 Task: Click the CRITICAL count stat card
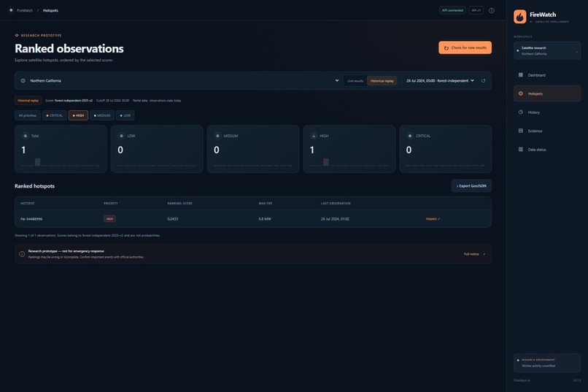pyautogui.click(x=446, y=149)
